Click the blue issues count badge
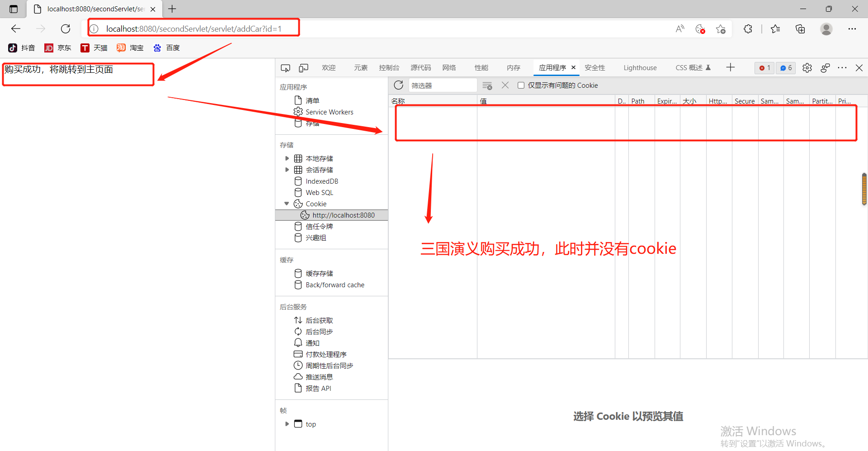 tap(786, 68)
